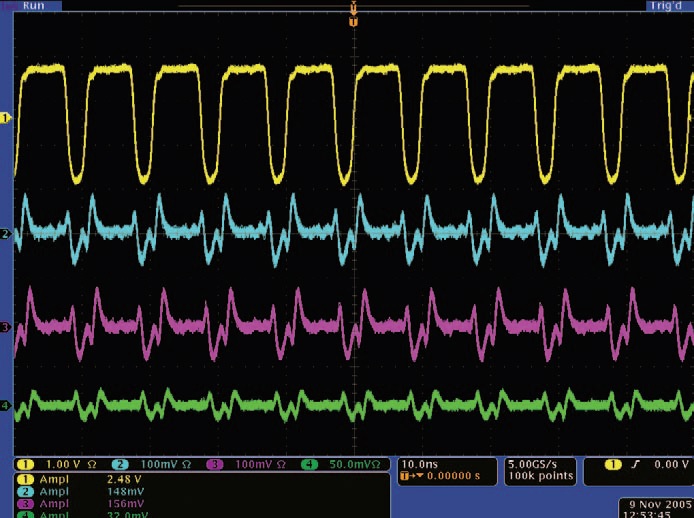Screen dimensions: 694x518
Task: Click the channel 1 yellow ground marker
Action: point(5,118)
